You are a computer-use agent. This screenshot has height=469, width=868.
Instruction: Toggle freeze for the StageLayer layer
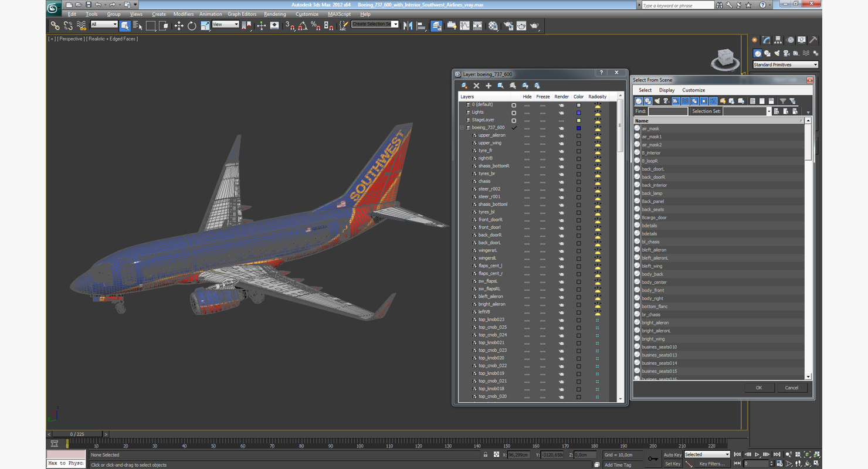(x=543, y=120)
